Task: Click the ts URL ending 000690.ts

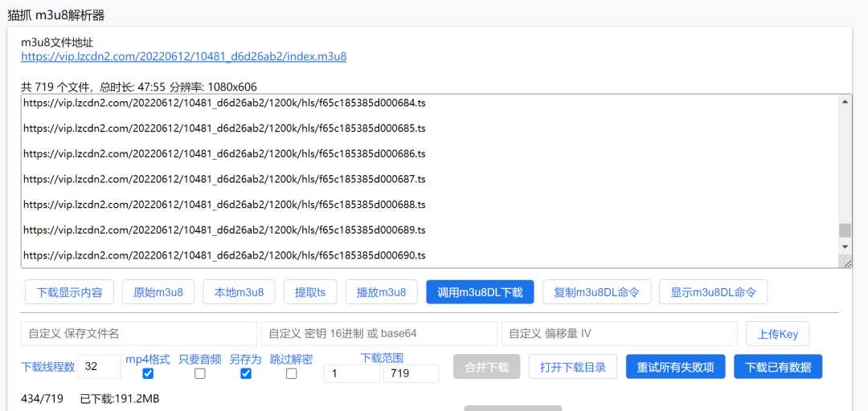Action: coord(224,255)
